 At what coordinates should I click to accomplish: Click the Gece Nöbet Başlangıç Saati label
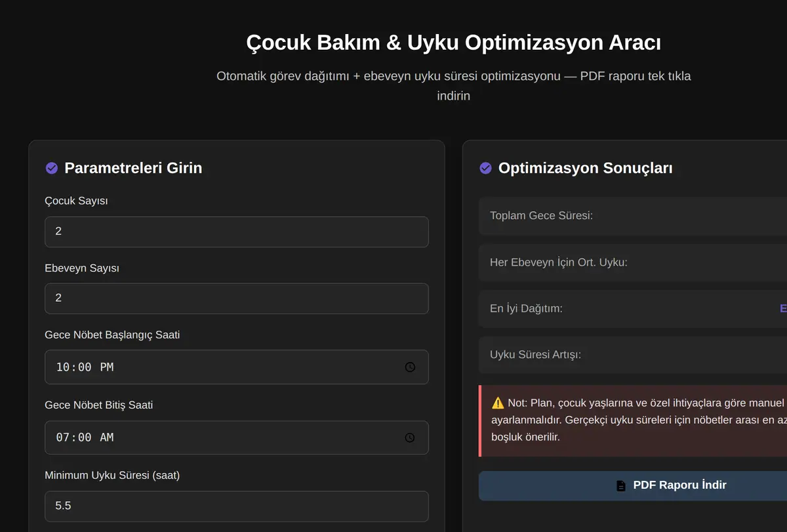(x=112, y=335)
